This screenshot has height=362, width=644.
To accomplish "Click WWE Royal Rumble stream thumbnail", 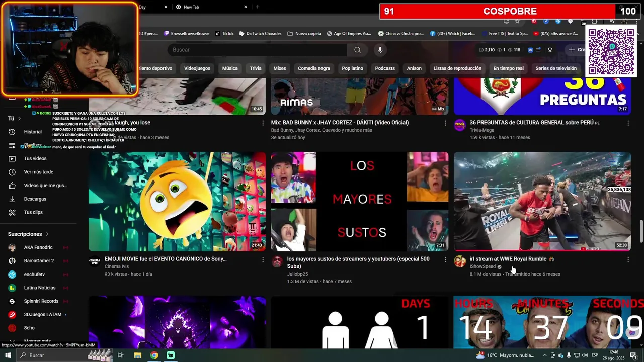I will click(x=542, y=201).
